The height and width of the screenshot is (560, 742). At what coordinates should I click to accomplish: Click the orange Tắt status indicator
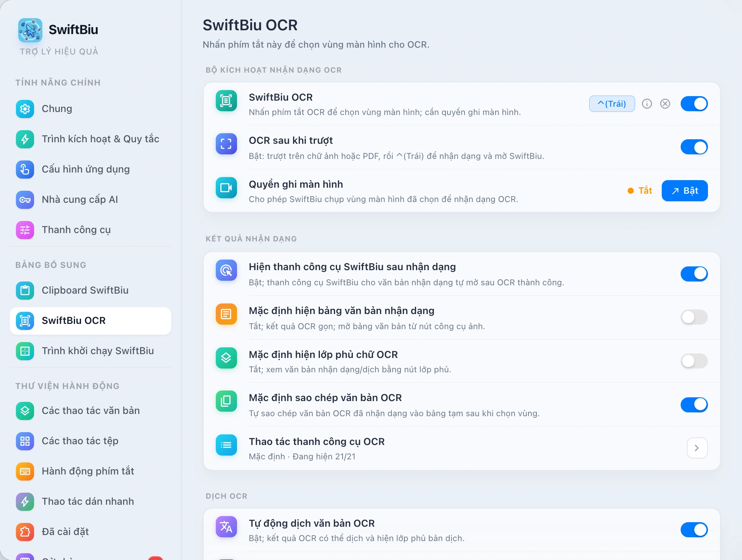pos(640,191)
